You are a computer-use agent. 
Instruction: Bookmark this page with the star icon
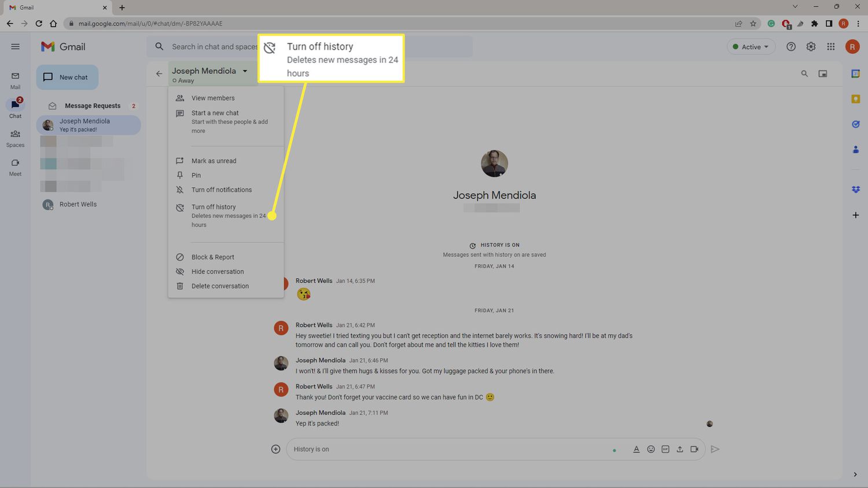pos(753,24)
